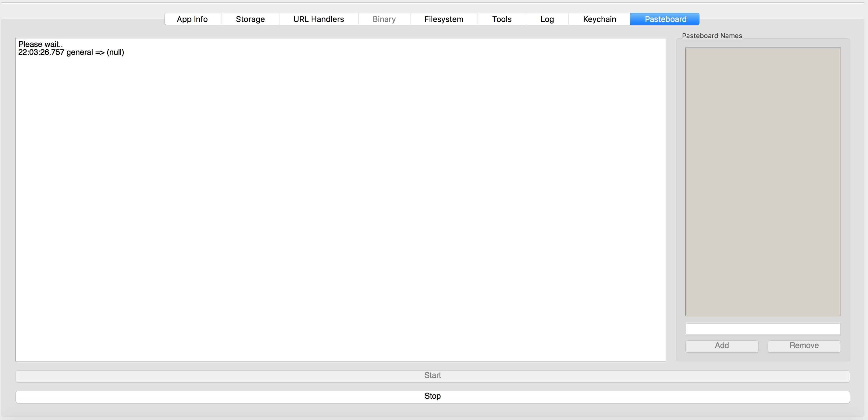This screenshot has width=868, height=420.
Task: Click Remove pasteboard name button
Action: click(x=804, y=346)
